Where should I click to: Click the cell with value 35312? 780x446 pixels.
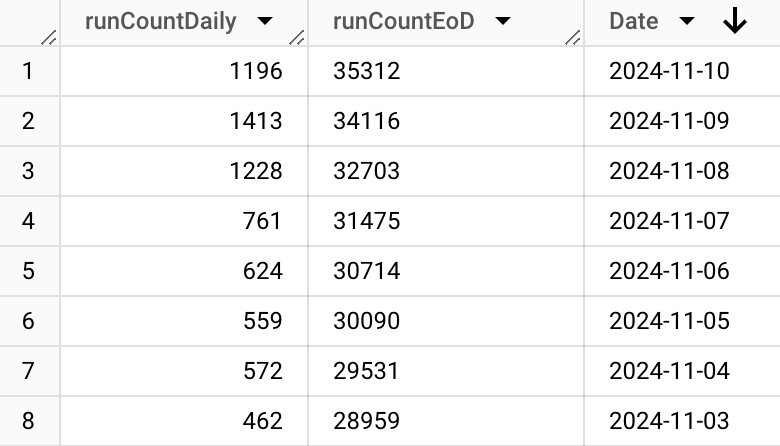pos(446,71)
